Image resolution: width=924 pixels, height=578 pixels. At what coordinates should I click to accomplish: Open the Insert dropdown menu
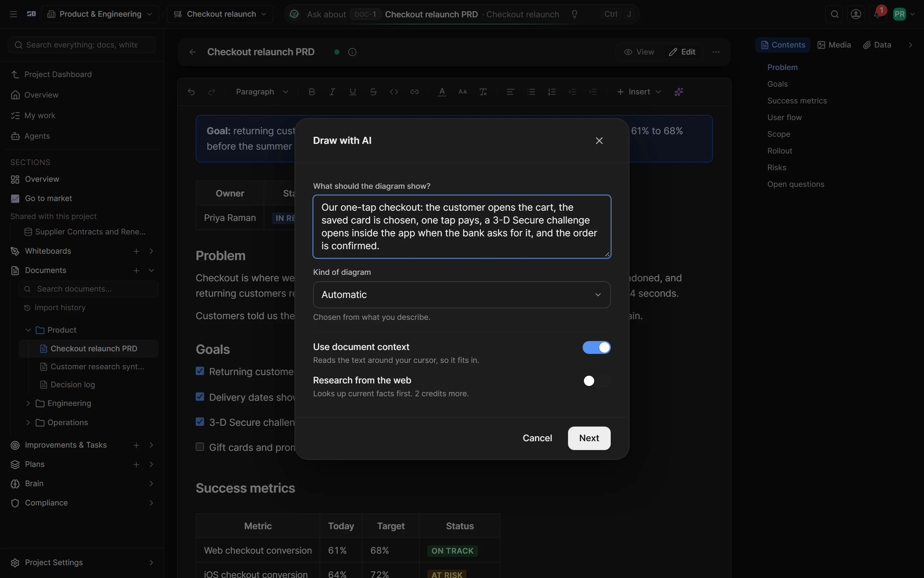click(639, 92)
